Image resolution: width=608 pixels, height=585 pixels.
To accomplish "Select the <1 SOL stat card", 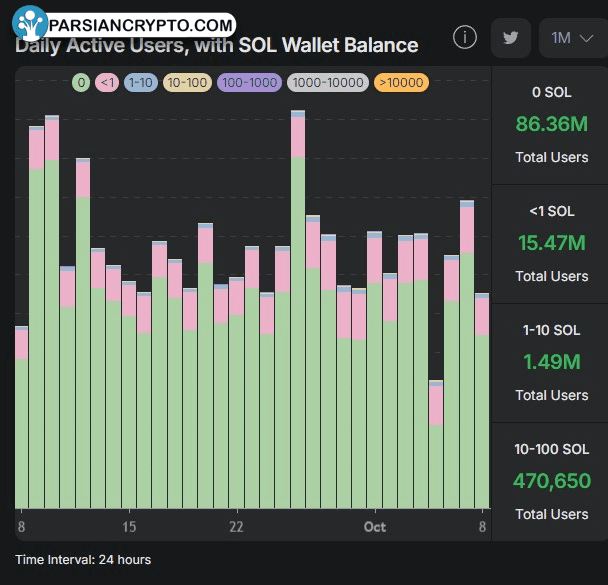I will pyautogui.click(x=550, y=244).
